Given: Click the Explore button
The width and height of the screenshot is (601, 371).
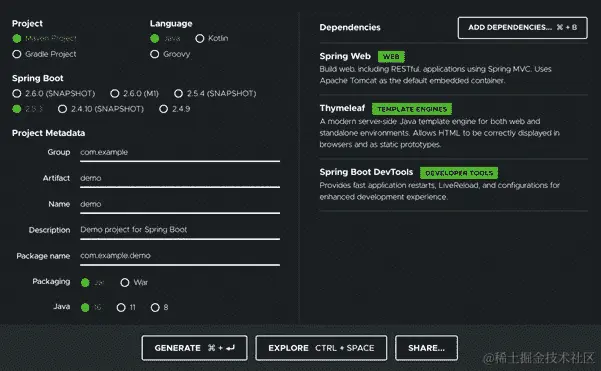Looking at the screenshot, I should 321,348.
